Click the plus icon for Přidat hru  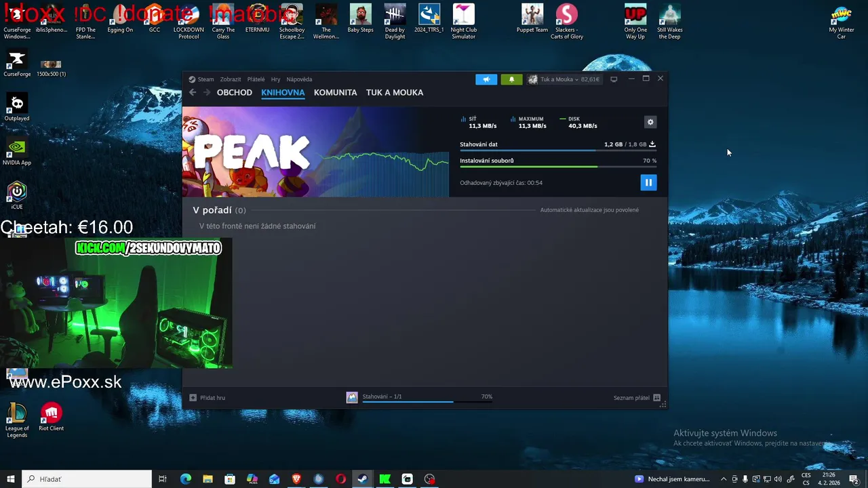click(193, 398)
